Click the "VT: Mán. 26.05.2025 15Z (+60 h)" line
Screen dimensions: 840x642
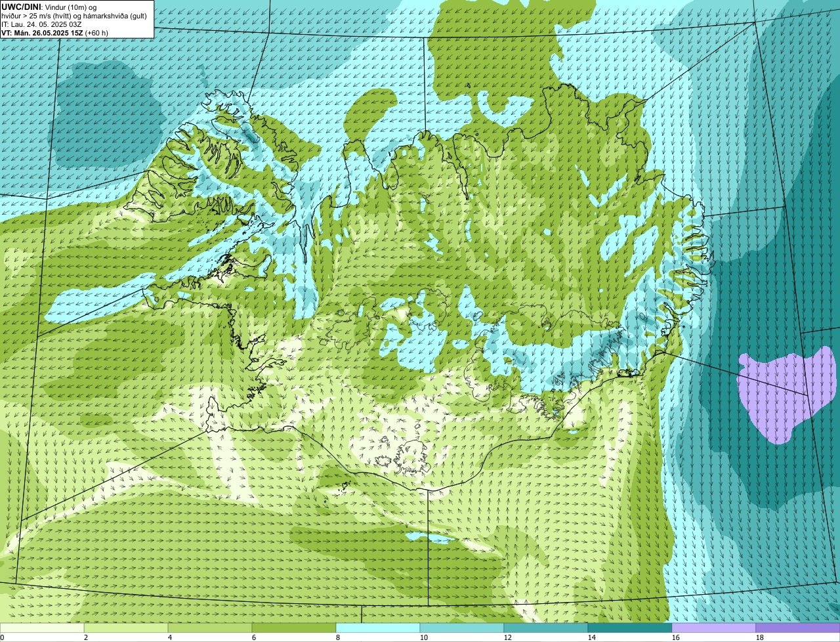coord(55,32)
